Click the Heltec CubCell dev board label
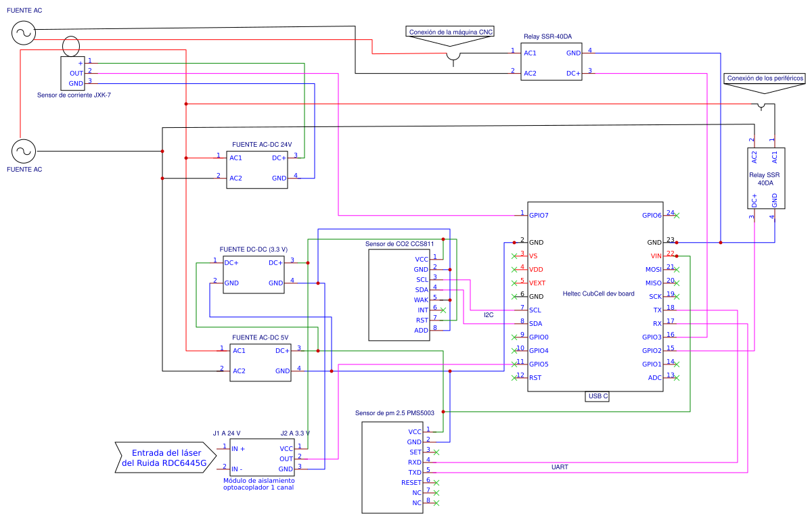This screenshot has width=812, height=520. (598, 293)
